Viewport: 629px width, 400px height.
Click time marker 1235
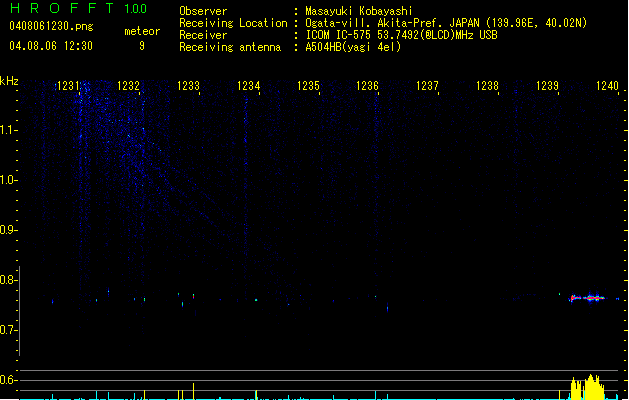(x=308, y=86)
